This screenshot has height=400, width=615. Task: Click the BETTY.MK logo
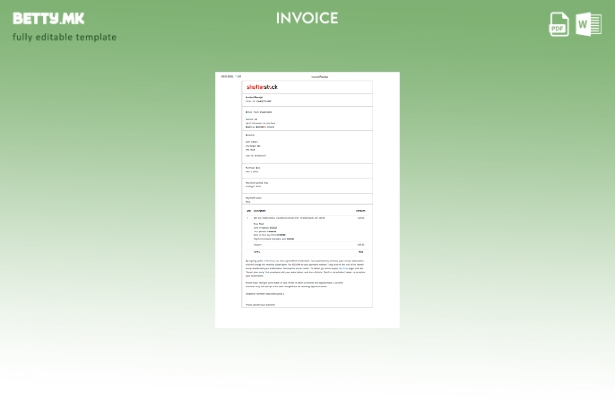pyautogui.click(x=48, y=18)
